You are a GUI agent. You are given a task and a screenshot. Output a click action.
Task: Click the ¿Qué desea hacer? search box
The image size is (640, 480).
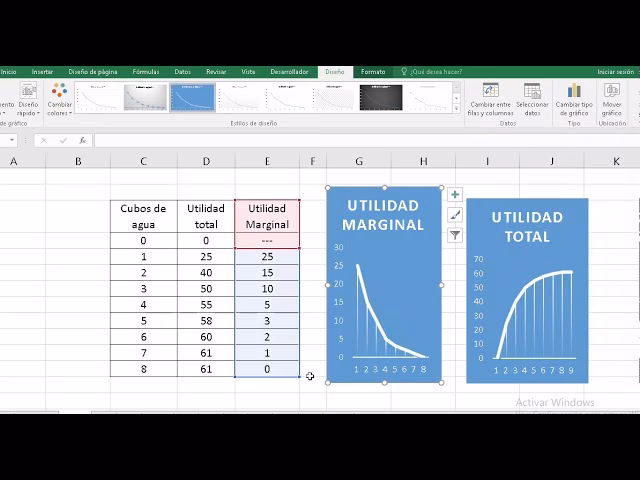coord(435,72)
